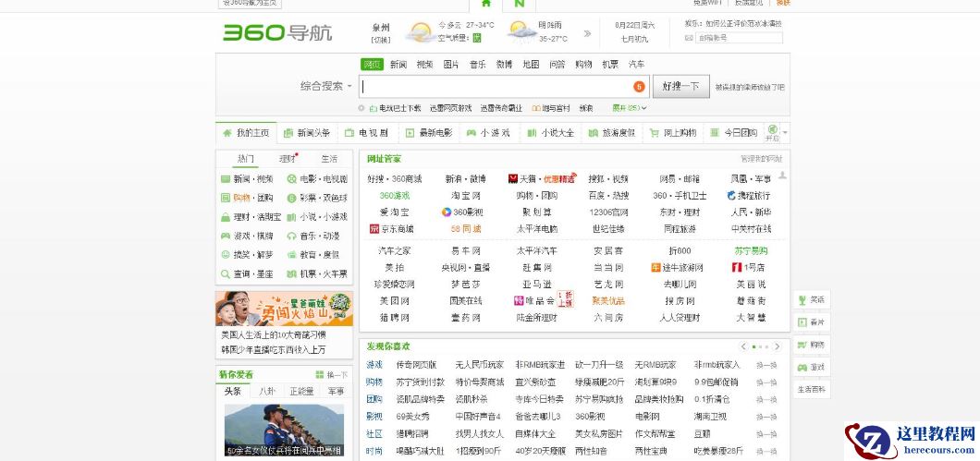Select the 新闻 search category tab
The image size is (980, 461).
pyautogui.click(x=398, y=65)
